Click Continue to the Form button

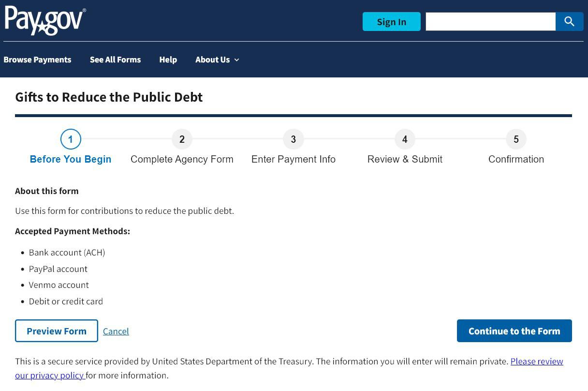pos(514,331)
